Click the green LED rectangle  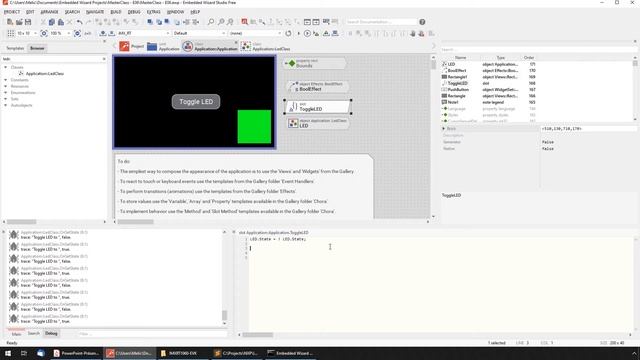click(x=254, y=127)
